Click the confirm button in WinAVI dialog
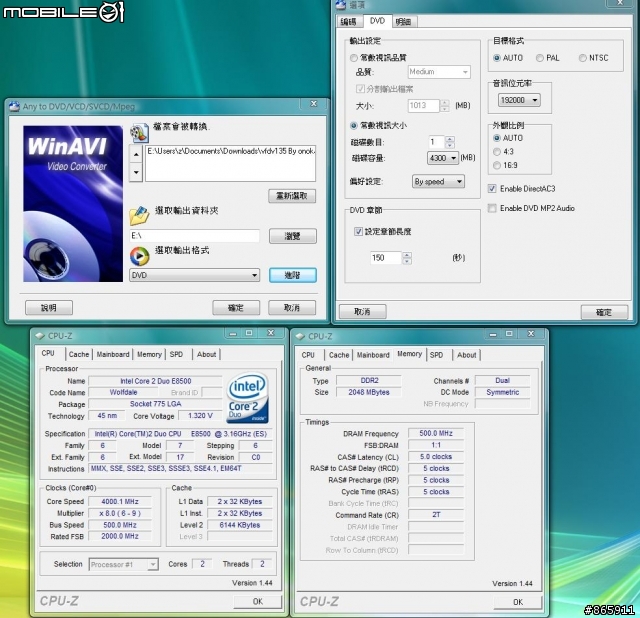640x618 pixels. click(236, 308)
